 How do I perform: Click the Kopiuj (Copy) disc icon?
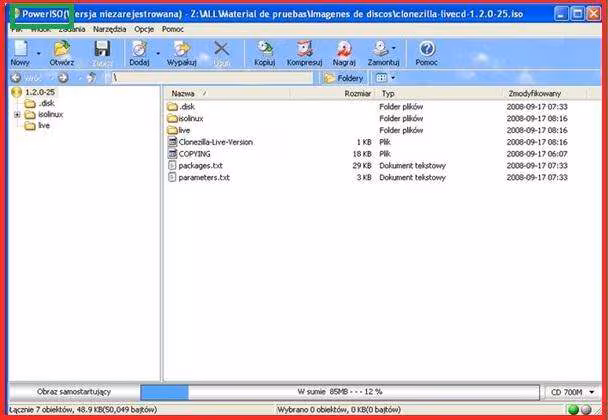[x=265, y=49]
